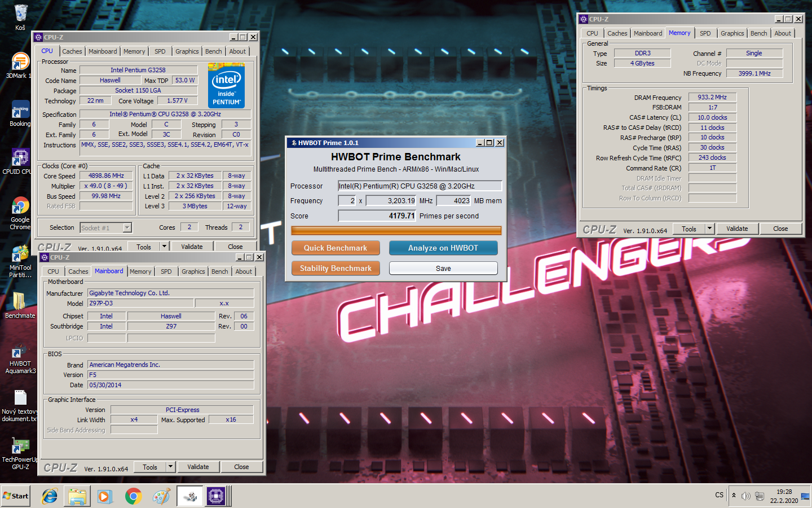Click Close in the Memory window
This screenshot has height=508, width=812.
pos(780,229)
